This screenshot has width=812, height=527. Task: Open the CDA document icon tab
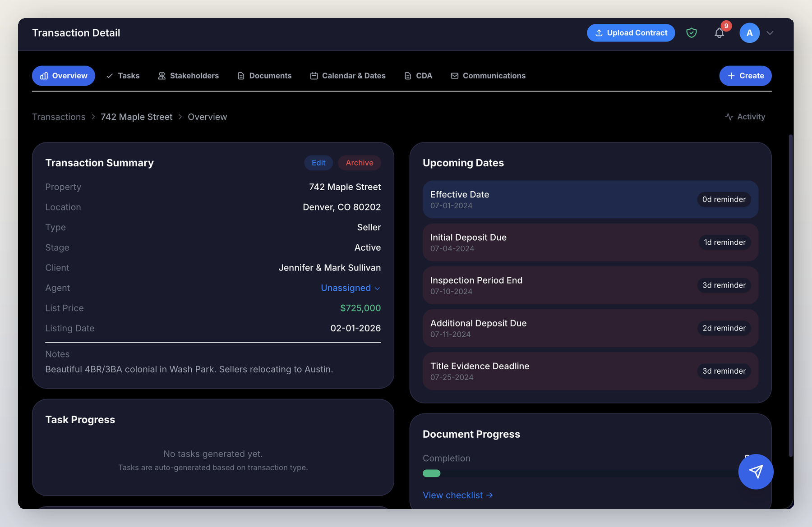[408, 75]
